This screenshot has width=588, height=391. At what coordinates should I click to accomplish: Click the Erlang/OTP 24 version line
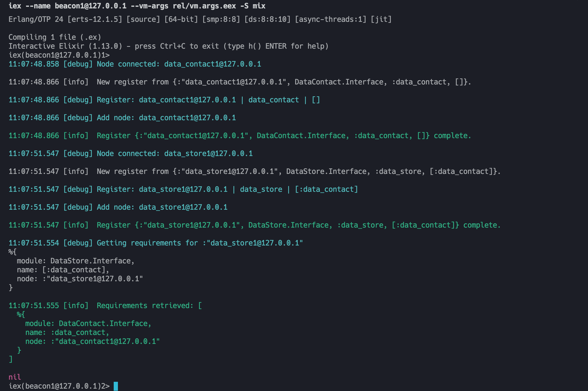tap(200, 19)
